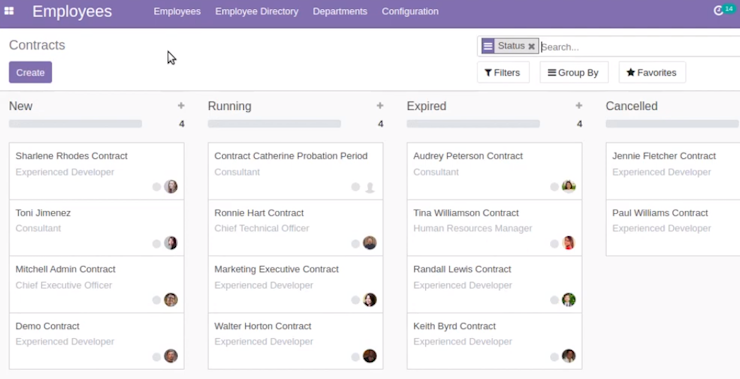The image size is (740, 379).
Task: Click Catherine Probation Period placeholder avatar
Action: (x=370, y=187)
